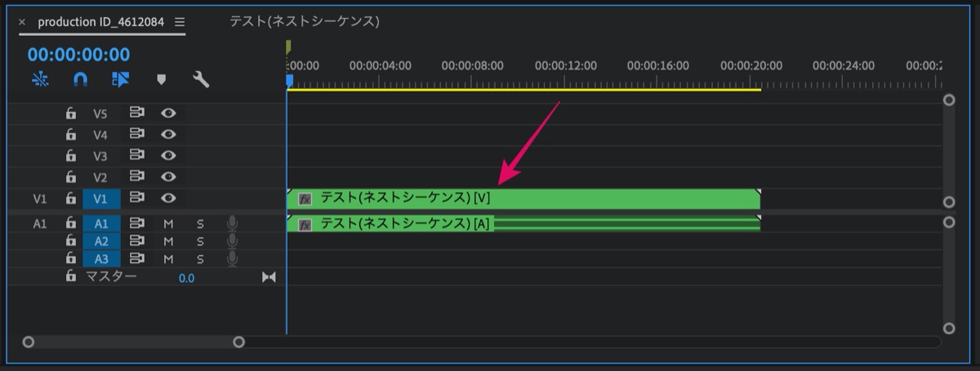Toggle the highlighted V1 track target
Screen dimensions: 980x371
click(x=100, y=199)
